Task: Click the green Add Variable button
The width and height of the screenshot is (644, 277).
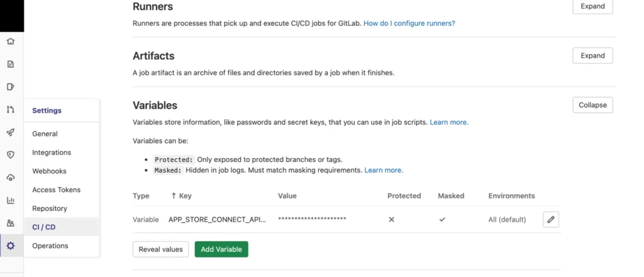Action: coord(221,249)
